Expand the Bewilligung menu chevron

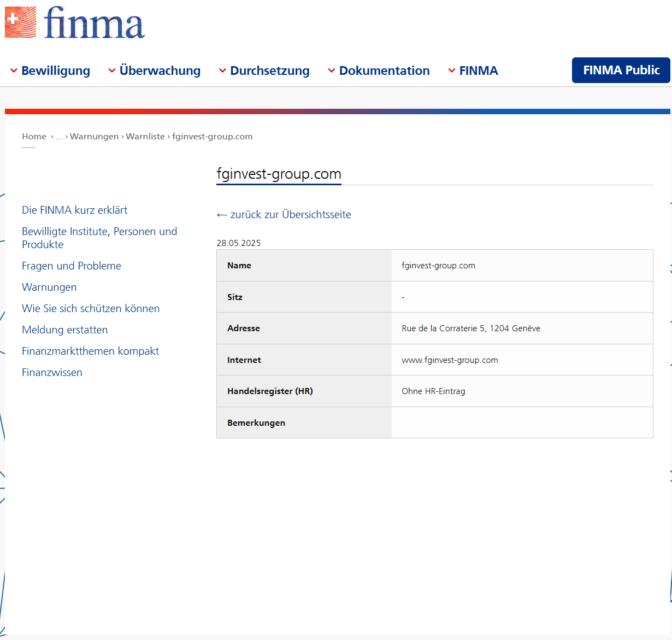click(x=14, y=71)
